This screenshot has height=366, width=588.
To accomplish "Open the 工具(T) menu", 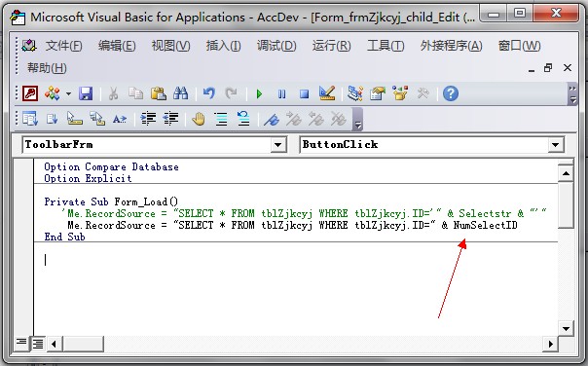I will pyautogui.click(x=386, y=46).
